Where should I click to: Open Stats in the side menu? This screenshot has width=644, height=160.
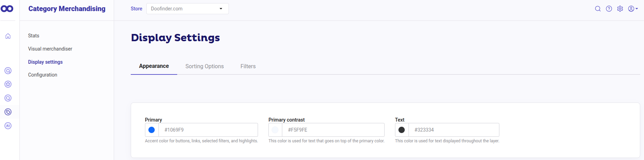coord(34,36)
